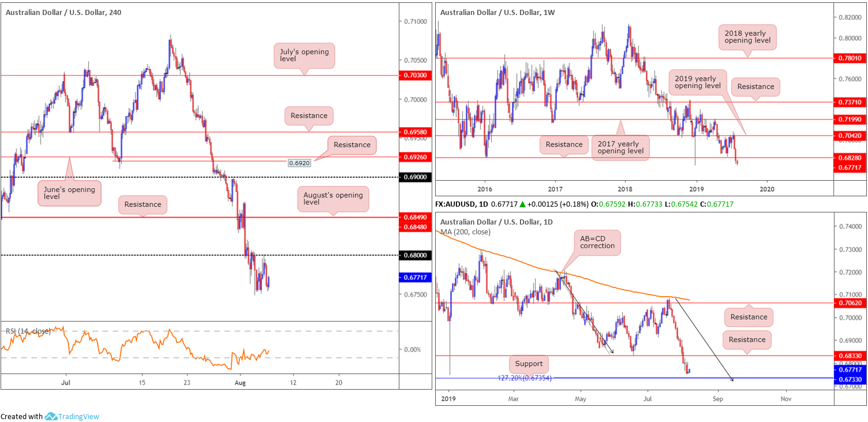Select the 'July's opening level' callout
Screen dimensions: 868x422
point(304,56)
